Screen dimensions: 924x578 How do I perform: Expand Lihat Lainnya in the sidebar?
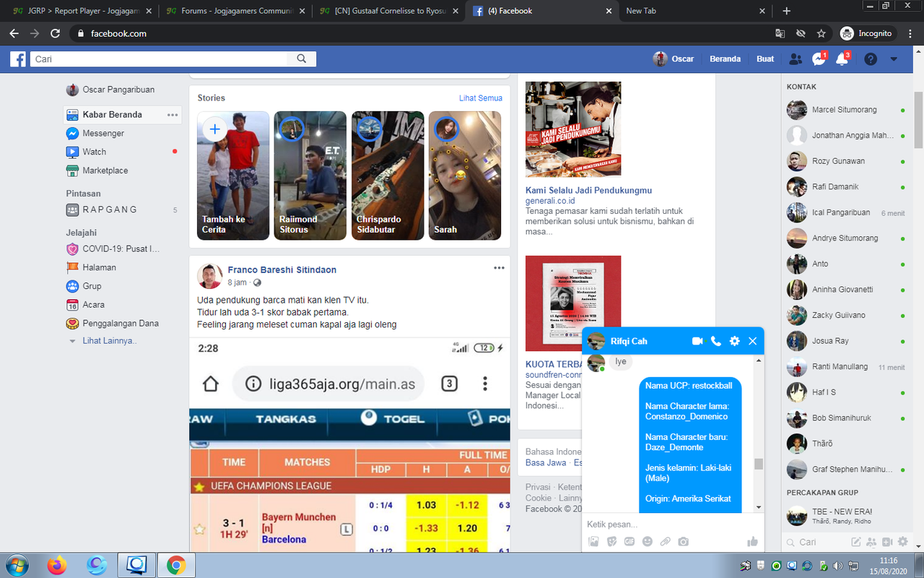109,340
